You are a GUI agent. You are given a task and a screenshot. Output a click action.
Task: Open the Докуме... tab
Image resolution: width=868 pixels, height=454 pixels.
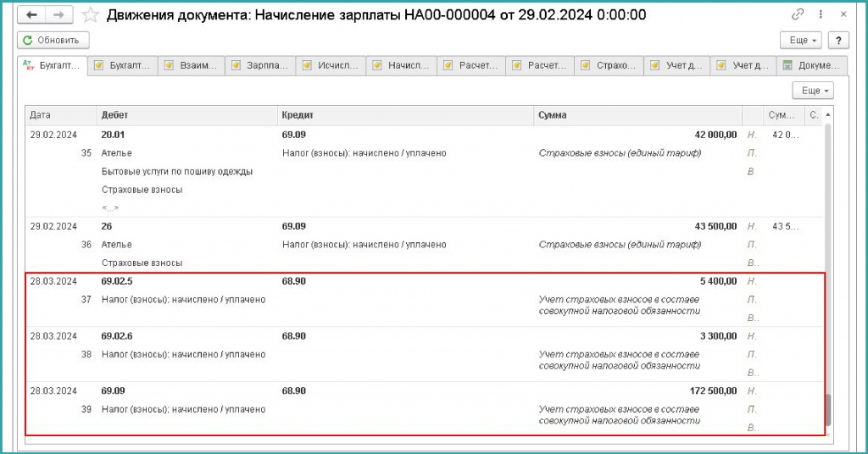pos(812,65)
